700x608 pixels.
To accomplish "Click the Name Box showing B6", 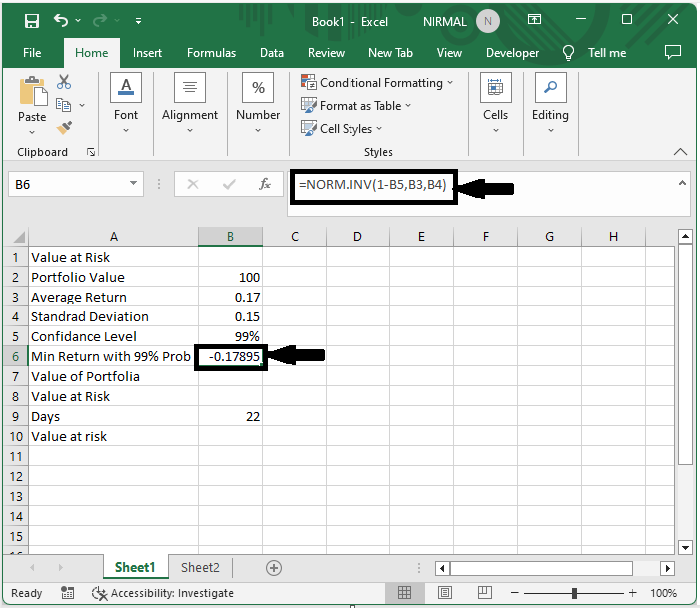I will pos(67,184).
